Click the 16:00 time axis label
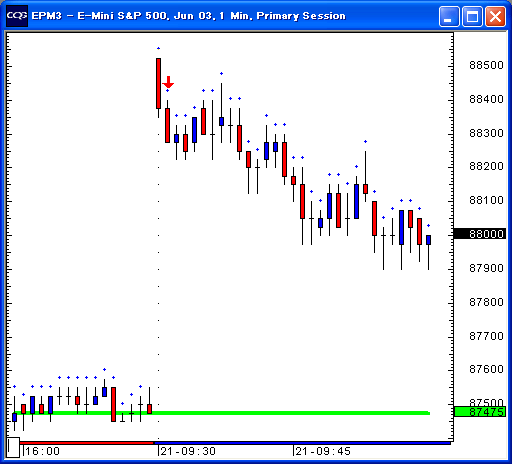The height and width of the screenshot is (464, 512). click(43, 451)
